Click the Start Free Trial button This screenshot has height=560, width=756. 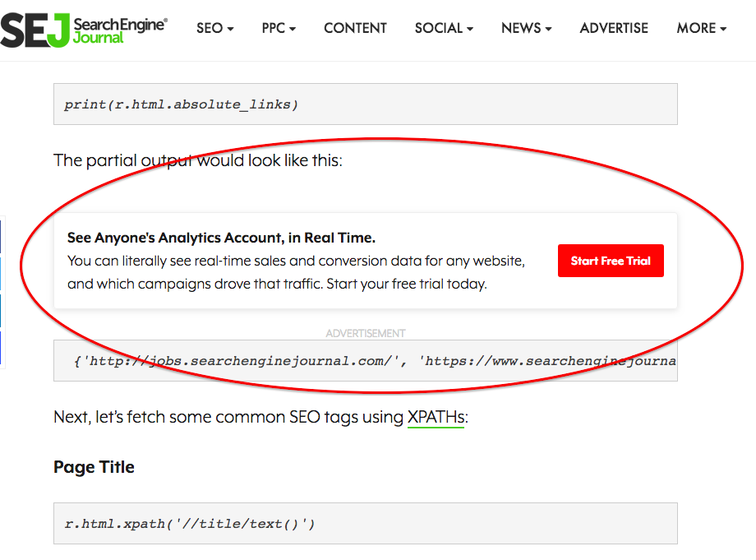pos(611,260)
